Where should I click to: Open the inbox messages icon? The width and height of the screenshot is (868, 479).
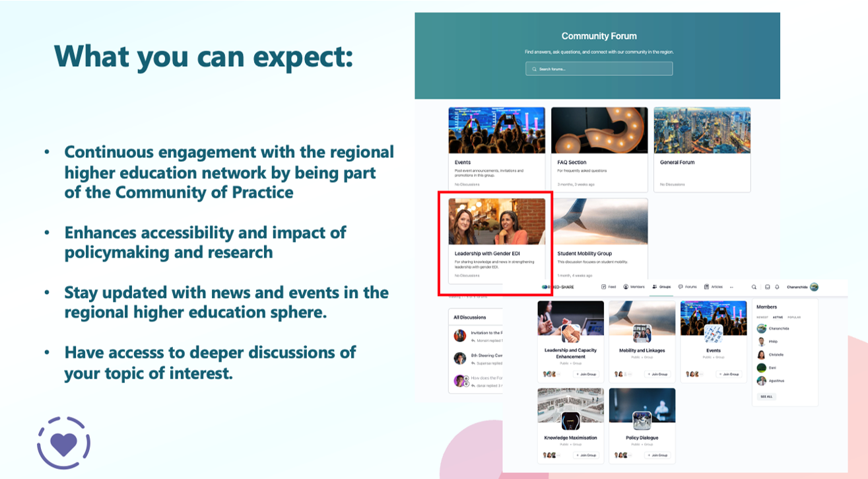pyautogui.click(x=767, y=287)
